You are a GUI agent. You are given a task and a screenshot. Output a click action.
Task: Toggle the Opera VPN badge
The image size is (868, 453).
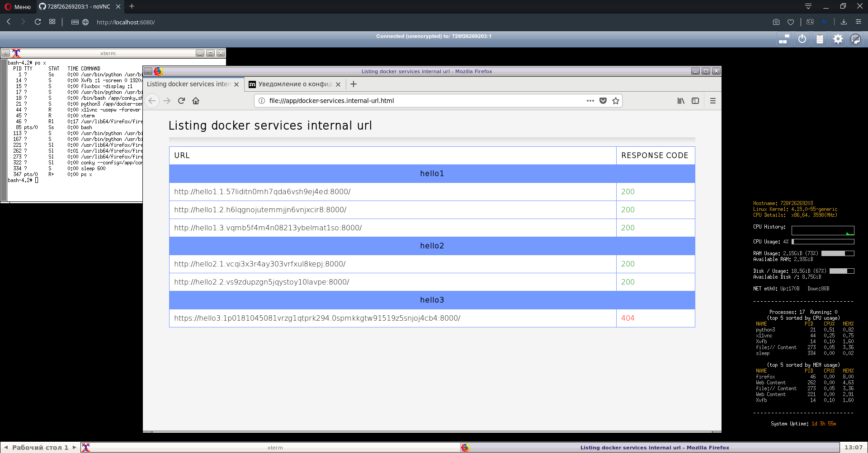tap(75, 22)
